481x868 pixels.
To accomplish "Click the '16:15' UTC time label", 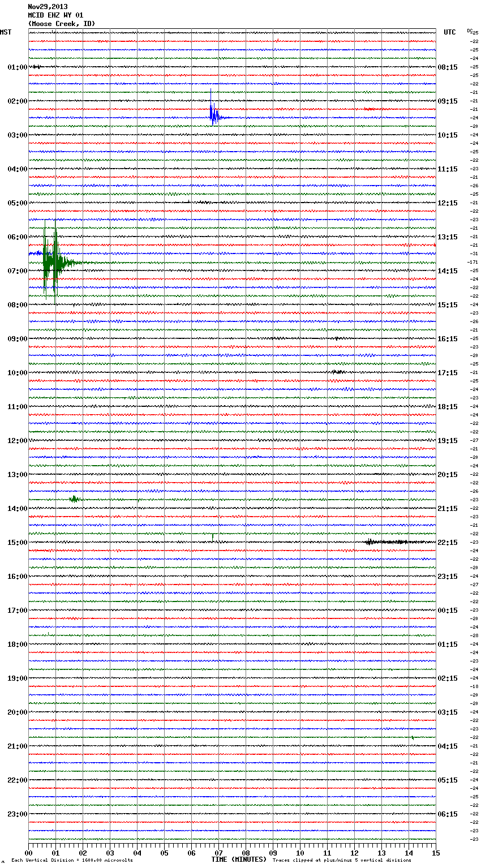I will [x=448, y=339].
